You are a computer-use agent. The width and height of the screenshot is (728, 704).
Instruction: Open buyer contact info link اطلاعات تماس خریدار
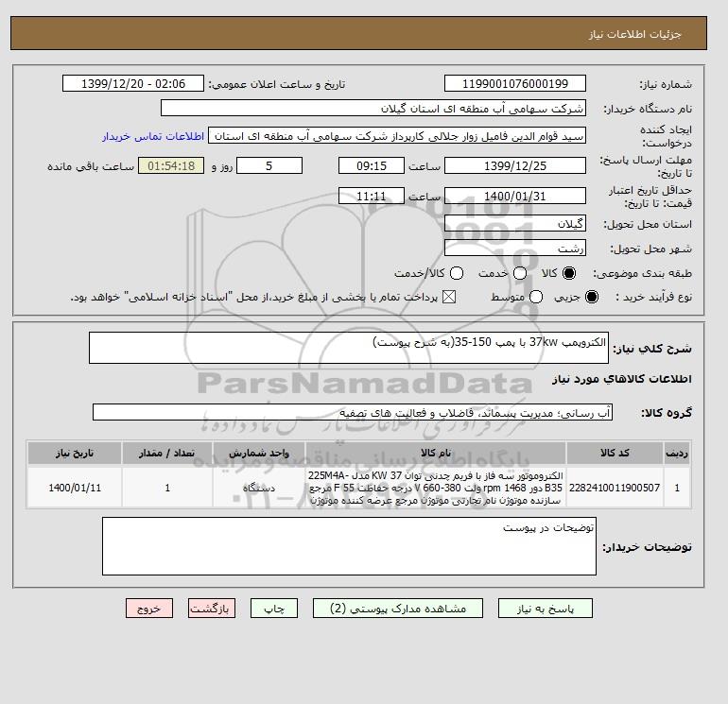point(153,136)
